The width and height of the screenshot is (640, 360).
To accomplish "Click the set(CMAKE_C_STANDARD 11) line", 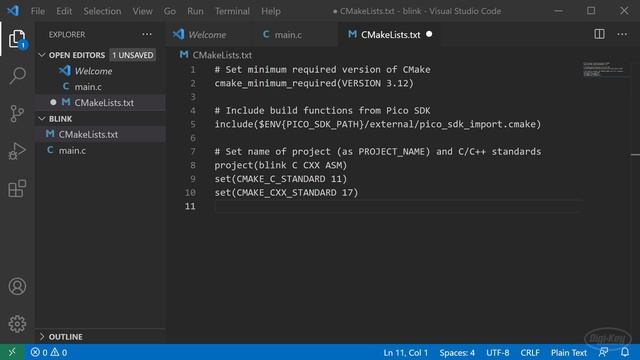I will click(281, 179).
